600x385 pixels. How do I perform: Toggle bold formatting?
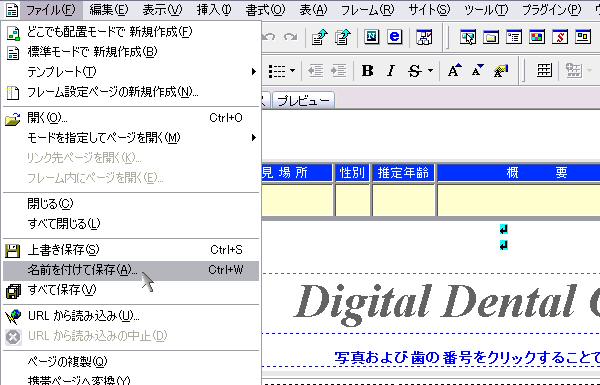pyautogui.click(x=367, y=71)
